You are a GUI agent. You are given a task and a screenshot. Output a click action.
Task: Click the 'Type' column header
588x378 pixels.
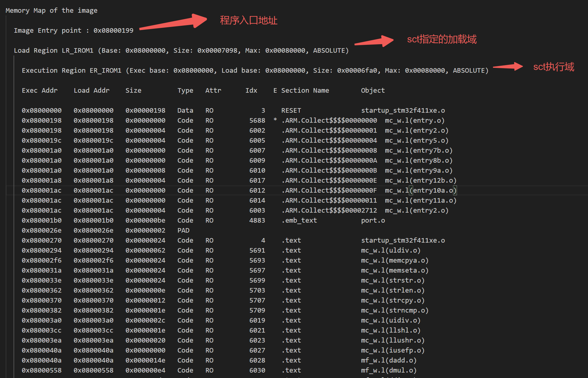click(x=185, y=91)
